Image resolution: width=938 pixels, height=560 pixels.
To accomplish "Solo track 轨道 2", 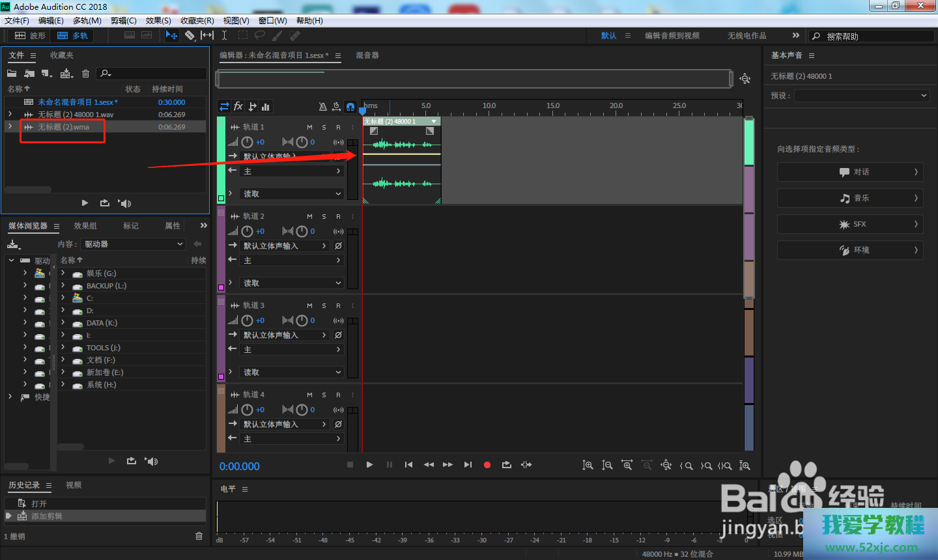I will coord(324,216).
